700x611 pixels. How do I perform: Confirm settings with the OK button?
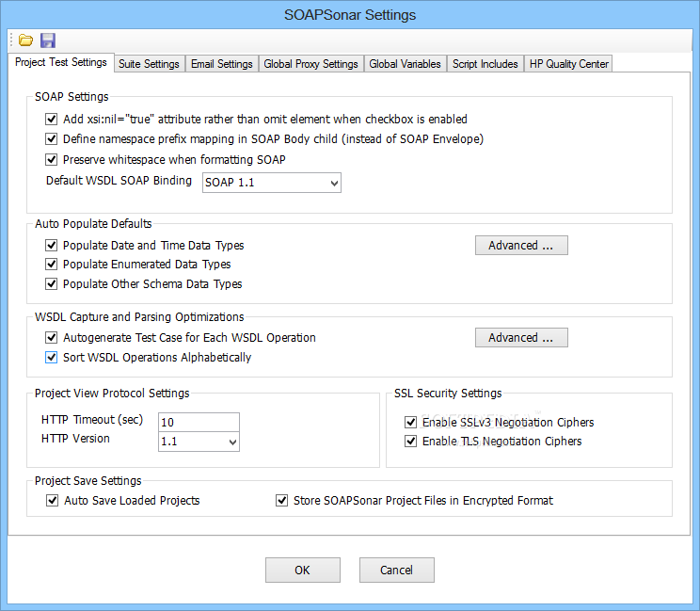303,570
